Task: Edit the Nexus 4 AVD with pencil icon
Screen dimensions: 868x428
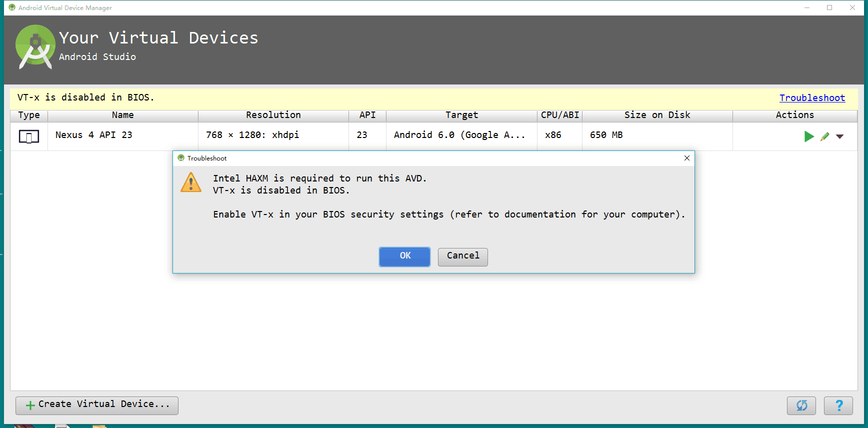Action: (x=825, y=136)
